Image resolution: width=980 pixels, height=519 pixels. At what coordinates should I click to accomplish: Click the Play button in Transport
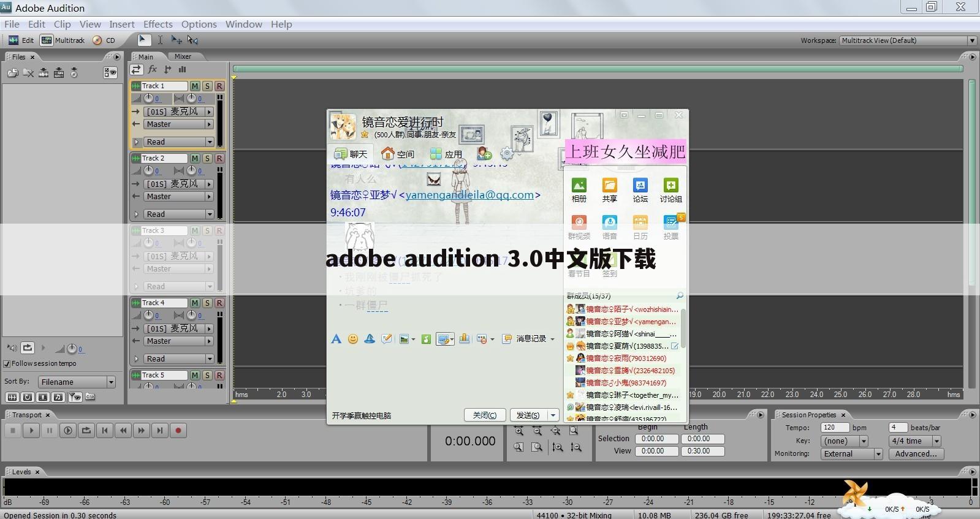(31, 430)
